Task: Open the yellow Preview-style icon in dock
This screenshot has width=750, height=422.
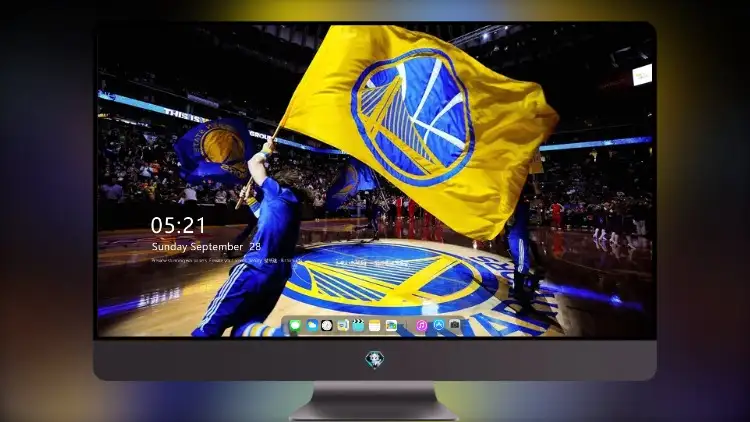Action: [343, 326]
